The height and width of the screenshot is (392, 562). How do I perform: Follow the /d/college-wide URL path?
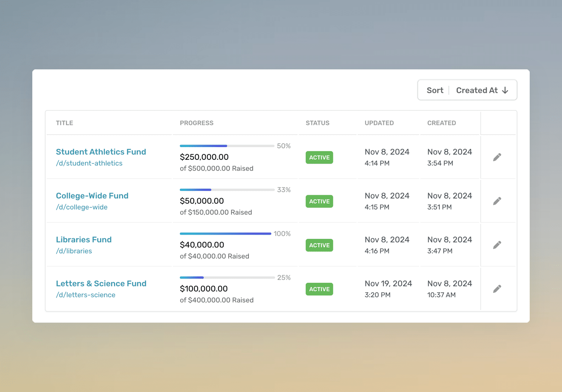click(x=82, y=207)
